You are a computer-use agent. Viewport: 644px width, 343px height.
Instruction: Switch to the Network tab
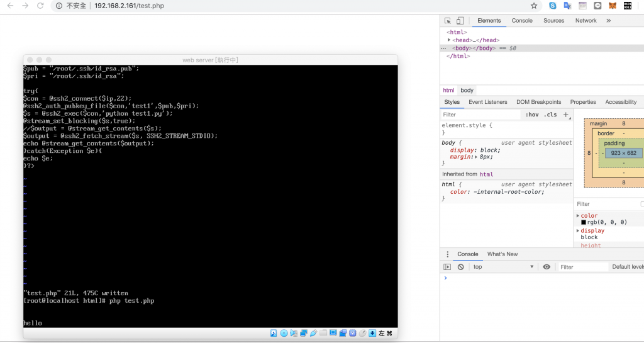tap(586, 21)
